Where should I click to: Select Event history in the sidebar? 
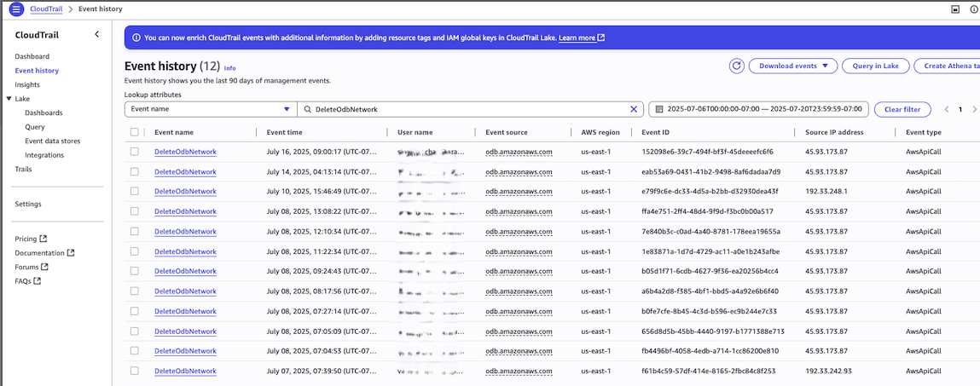[x=37, y=71]
